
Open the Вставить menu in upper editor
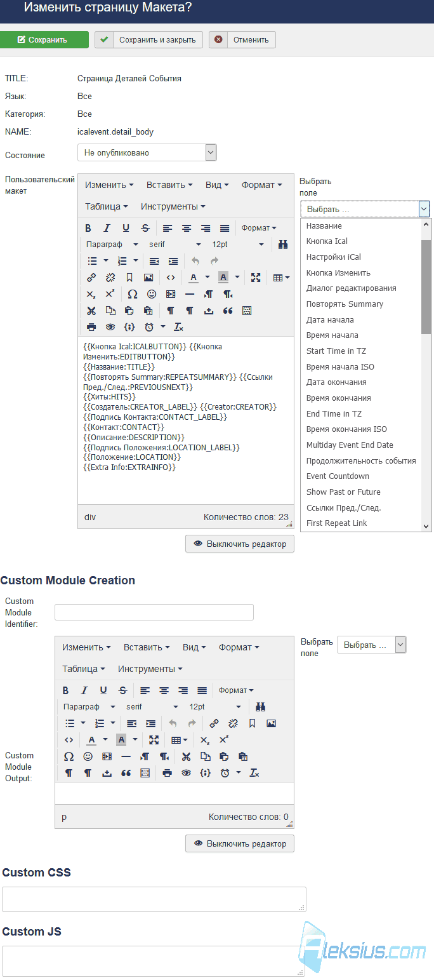pyautogui.click(x=169, y=185)
